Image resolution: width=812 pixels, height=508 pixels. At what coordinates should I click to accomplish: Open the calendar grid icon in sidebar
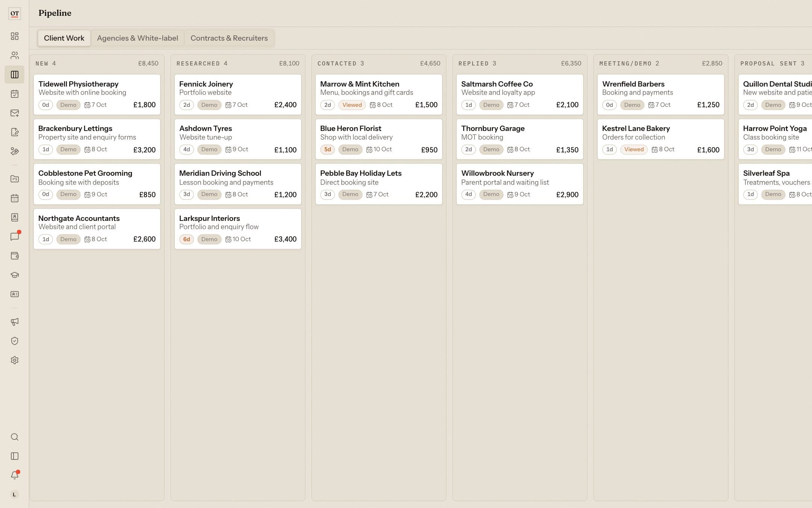pos(15,198)
